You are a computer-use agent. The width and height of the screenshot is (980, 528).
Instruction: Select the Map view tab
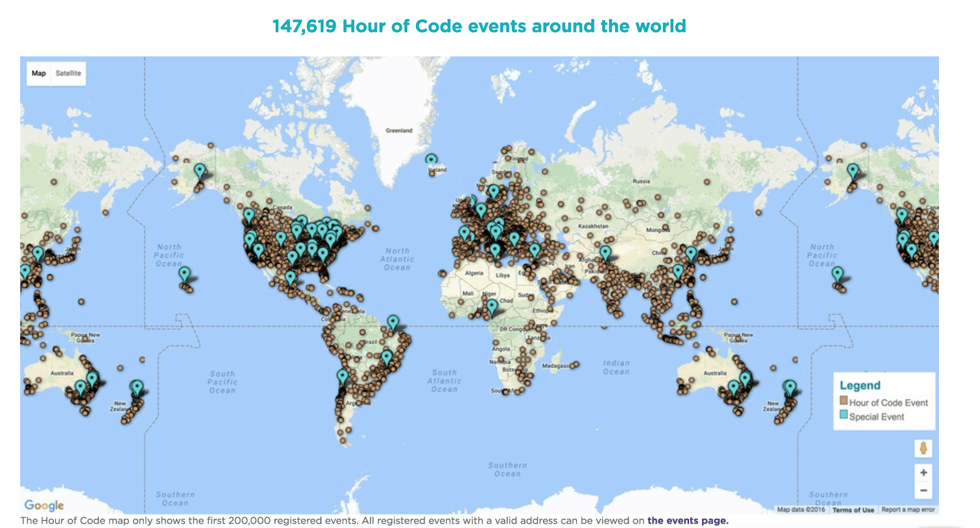39,74
